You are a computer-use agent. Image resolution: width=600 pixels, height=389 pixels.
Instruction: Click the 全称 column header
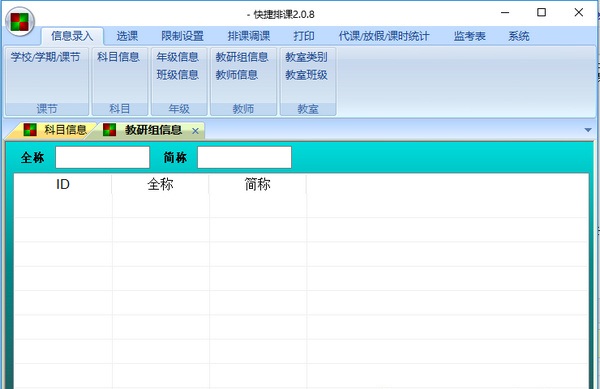click(x=160, y=184)
